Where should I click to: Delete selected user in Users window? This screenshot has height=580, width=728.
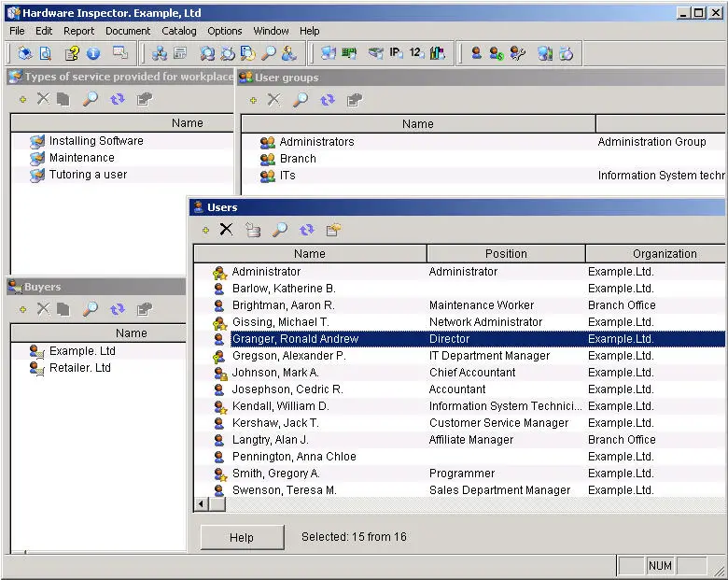226,229
